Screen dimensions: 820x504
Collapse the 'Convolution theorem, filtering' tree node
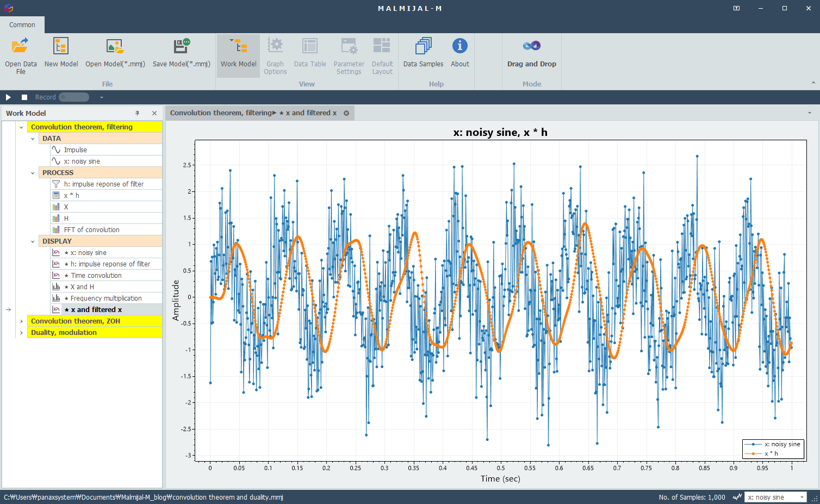point(21,127)
